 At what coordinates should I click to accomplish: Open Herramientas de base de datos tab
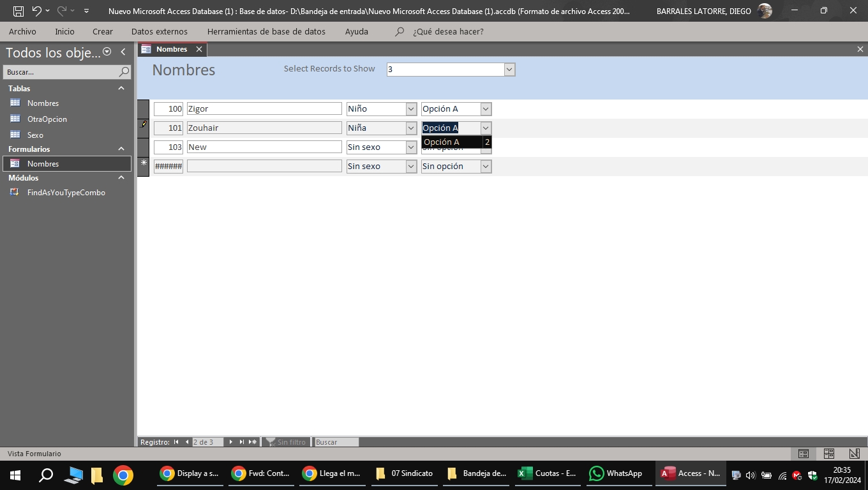(266, 31)
